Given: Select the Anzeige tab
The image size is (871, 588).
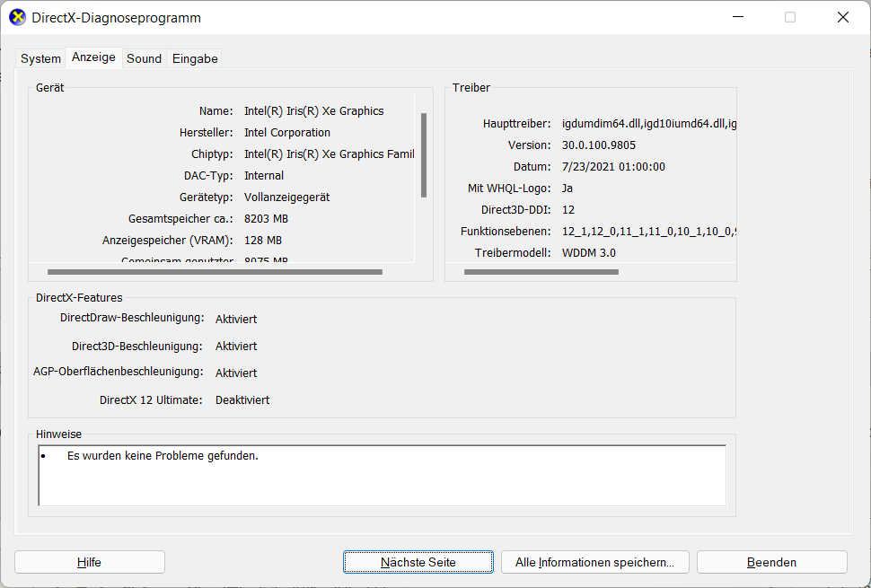Looking at the screenshot, I should click(94, 57).
